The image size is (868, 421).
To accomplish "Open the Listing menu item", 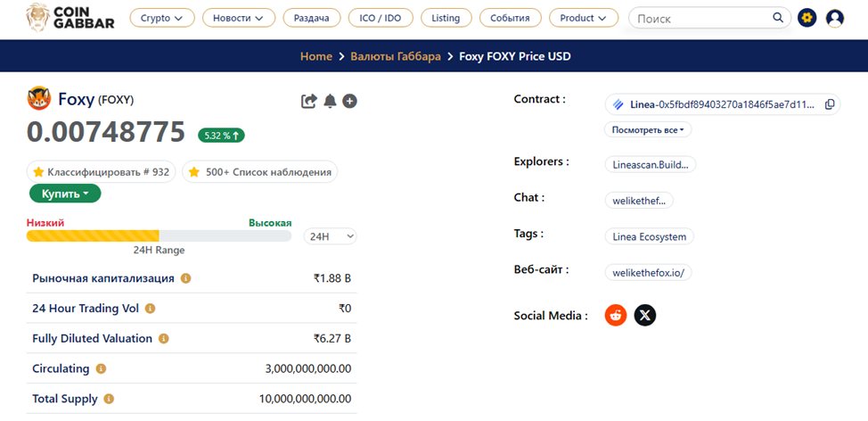I will pos(446,18).
